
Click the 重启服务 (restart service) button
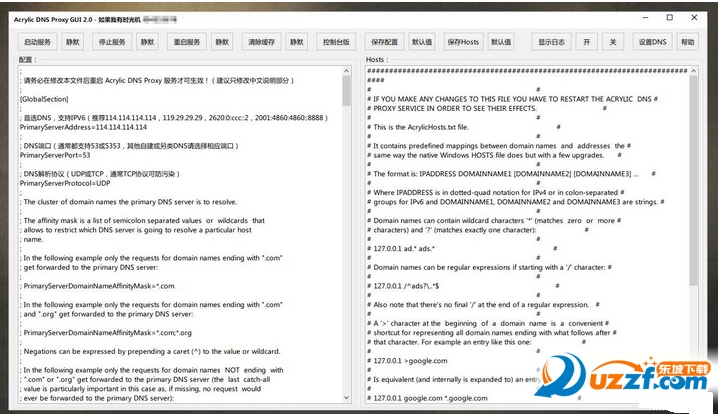[x=187, y=42]
